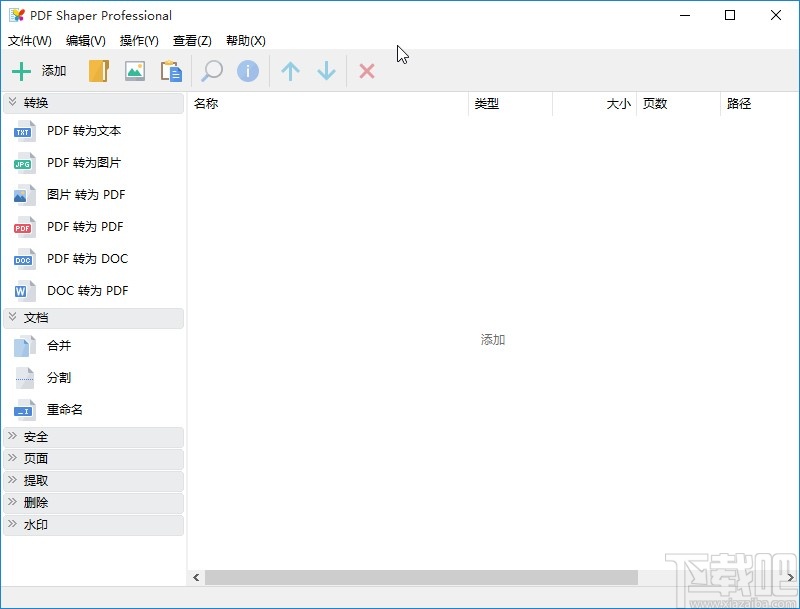Select the DOC 转为 PDF label
Screen dimensions: 800x609
tap(87, 291)
